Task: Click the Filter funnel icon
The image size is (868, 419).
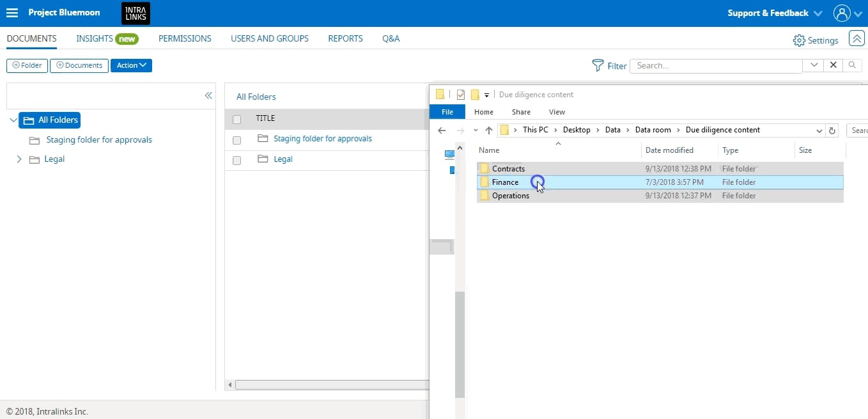Action: coord(598,65)
